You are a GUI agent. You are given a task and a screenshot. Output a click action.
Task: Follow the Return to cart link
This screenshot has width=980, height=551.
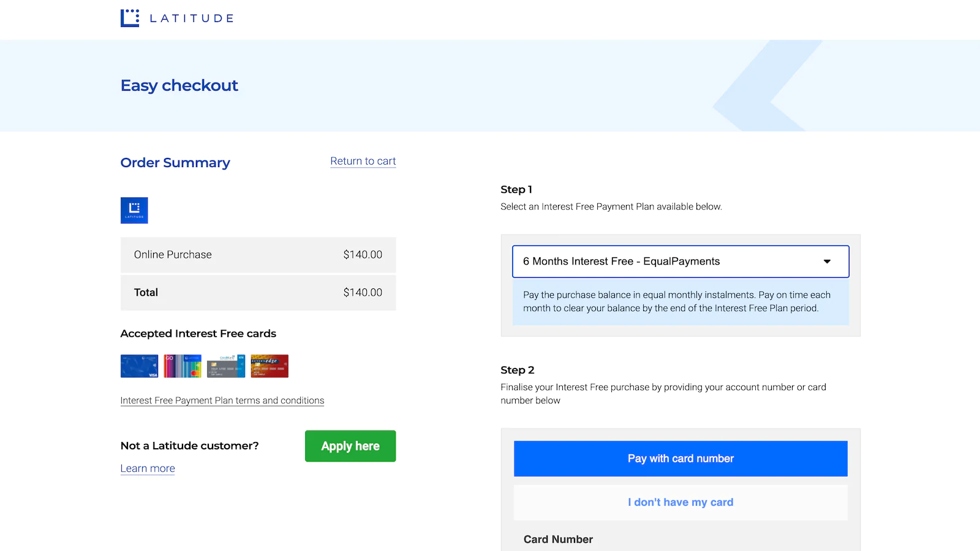point(363,161)
